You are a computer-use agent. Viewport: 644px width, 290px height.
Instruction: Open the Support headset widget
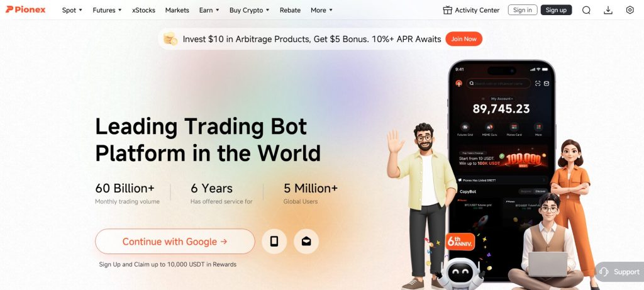tap(620, 272)
